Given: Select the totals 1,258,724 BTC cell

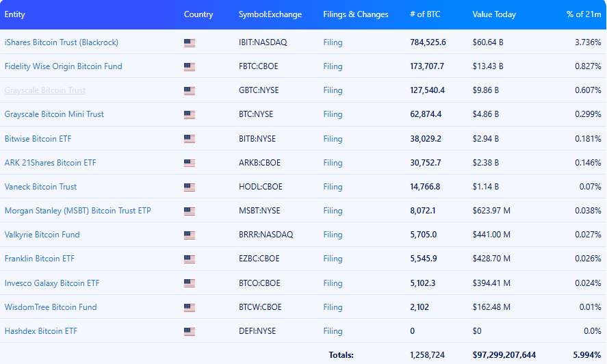Looking at the screenshot, I should 428,355.
